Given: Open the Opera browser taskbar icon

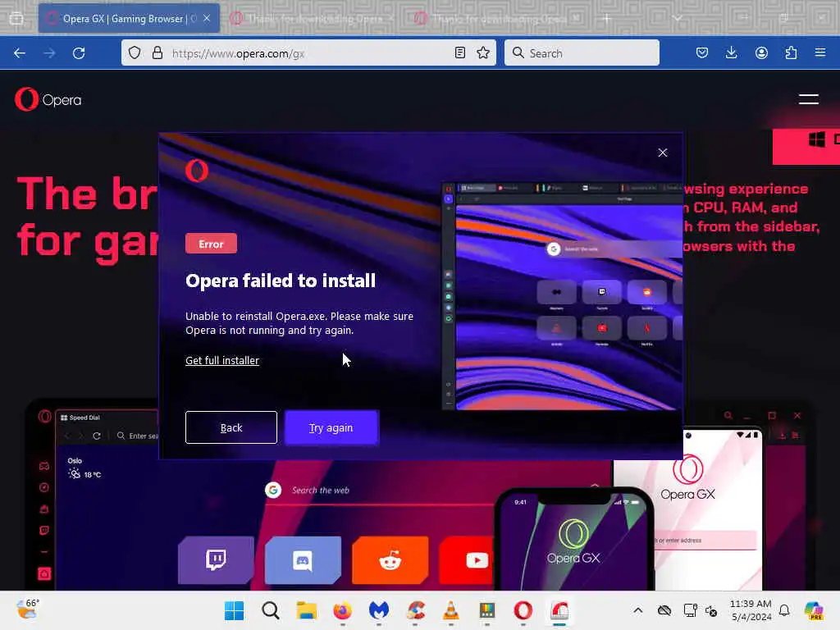Looking at the screenshot, I should pos(523,610).
